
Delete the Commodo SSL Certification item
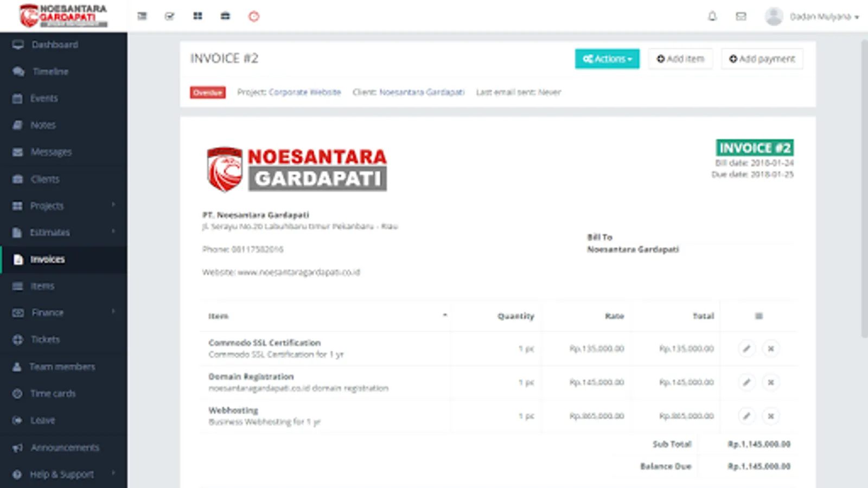[x=770, y=349]
